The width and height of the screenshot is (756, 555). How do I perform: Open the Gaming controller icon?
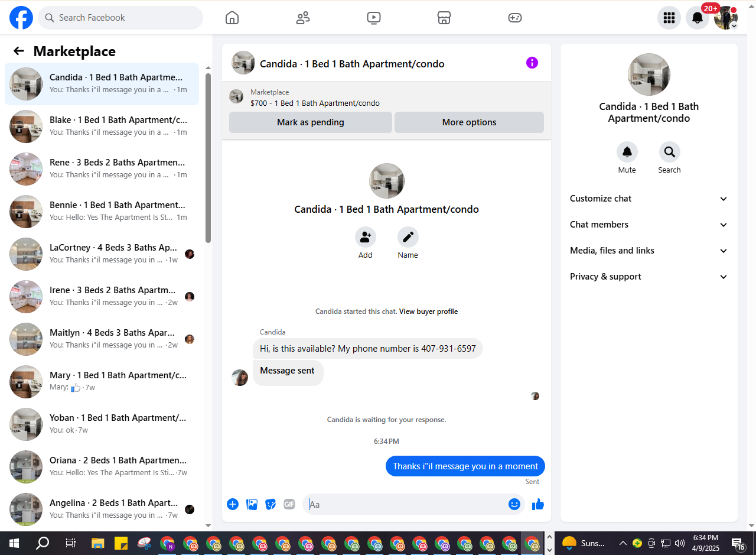[x=515, y=18]
